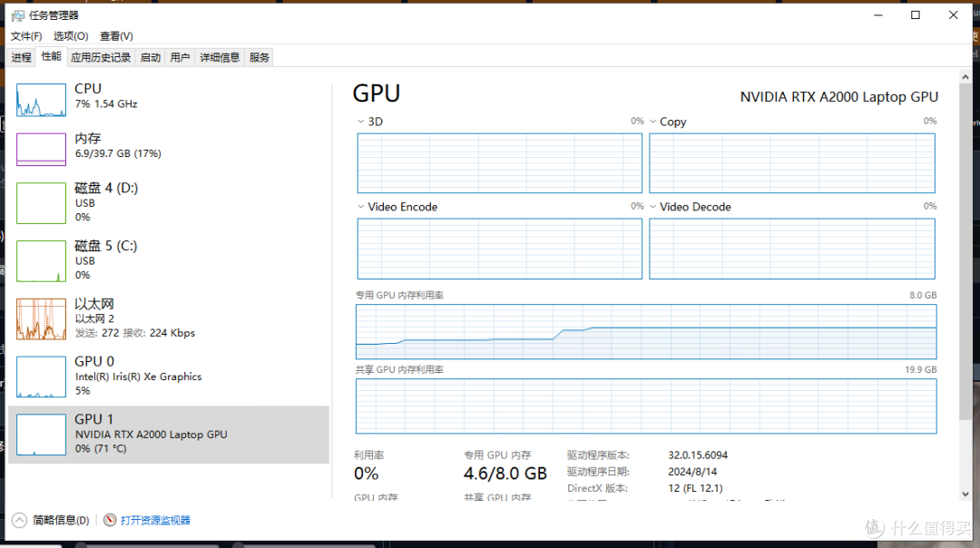Open the Video Decode graph dropdown
The height and width of the screenshot is (548, 980).
pyautogui.click(x=653, y=207)
